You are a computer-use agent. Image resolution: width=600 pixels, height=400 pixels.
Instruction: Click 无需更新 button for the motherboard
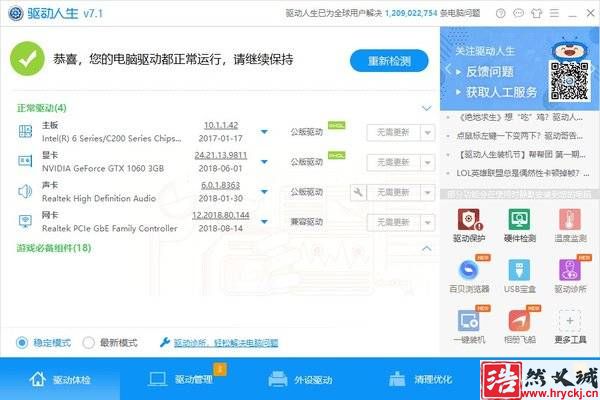(393, 133)
